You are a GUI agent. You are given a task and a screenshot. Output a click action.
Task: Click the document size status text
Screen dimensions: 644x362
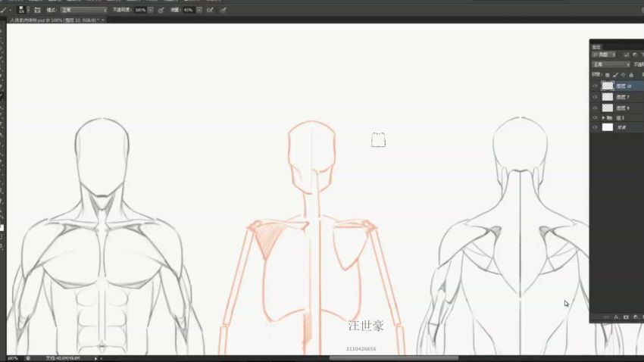63,358
